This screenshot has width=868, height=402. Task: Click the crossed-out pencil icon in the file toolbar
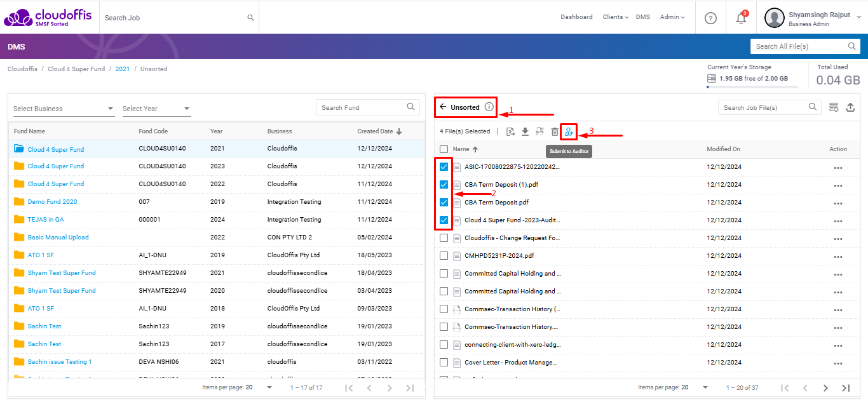coord(539,131)
